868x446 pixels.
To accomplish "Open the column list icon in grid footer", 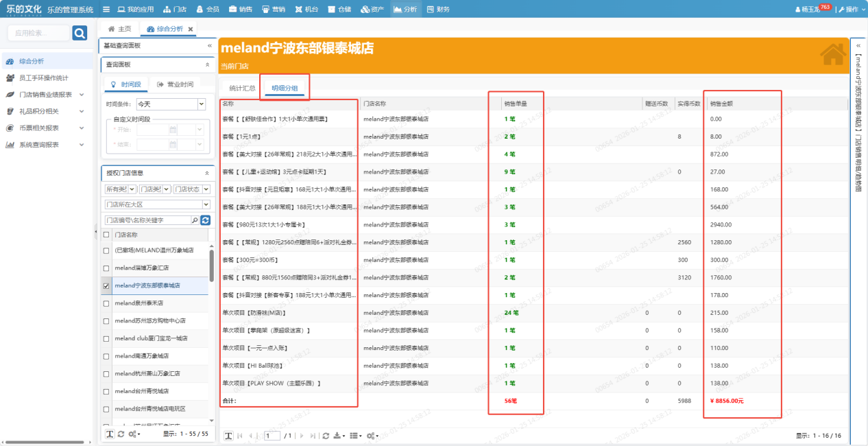I will pyautogui.click(x=354, y=436).
